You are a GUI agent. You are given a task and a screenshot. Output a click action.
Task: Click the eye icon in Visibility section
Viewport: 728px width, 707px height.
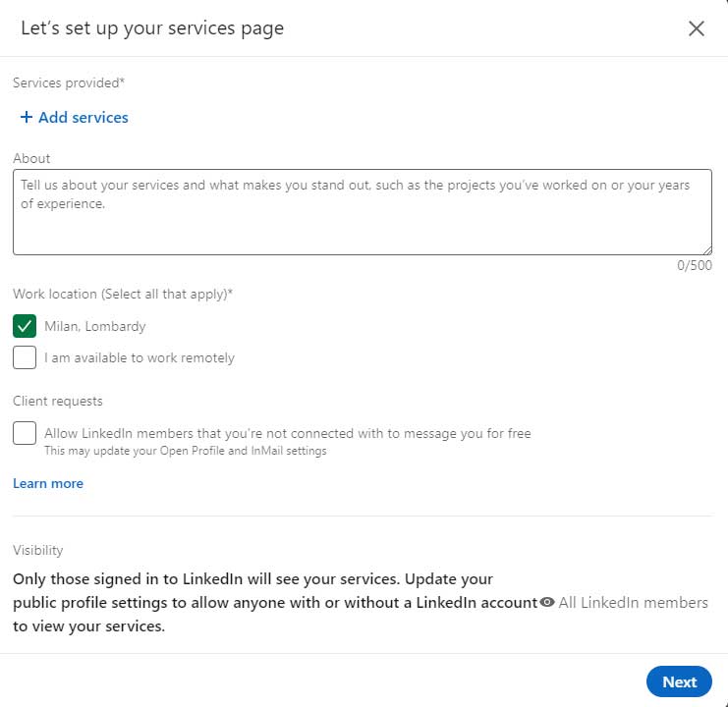pos(547,602)
